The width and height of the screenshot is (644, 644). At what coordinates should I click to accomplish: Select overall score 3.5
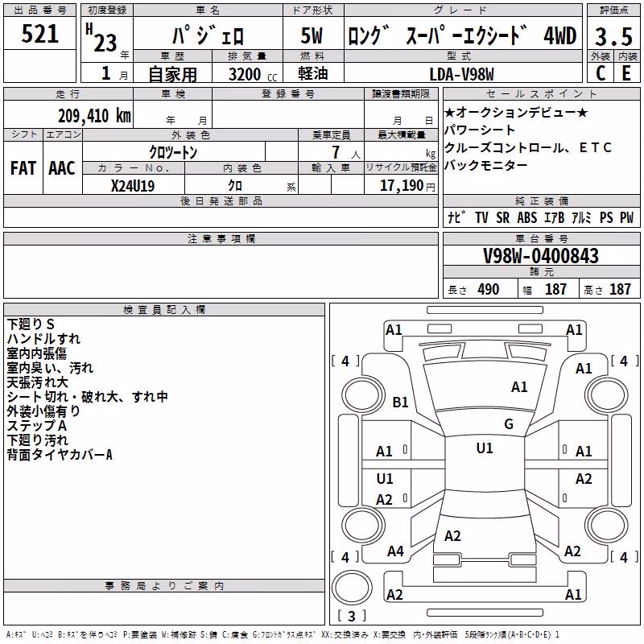coord(613,36)
